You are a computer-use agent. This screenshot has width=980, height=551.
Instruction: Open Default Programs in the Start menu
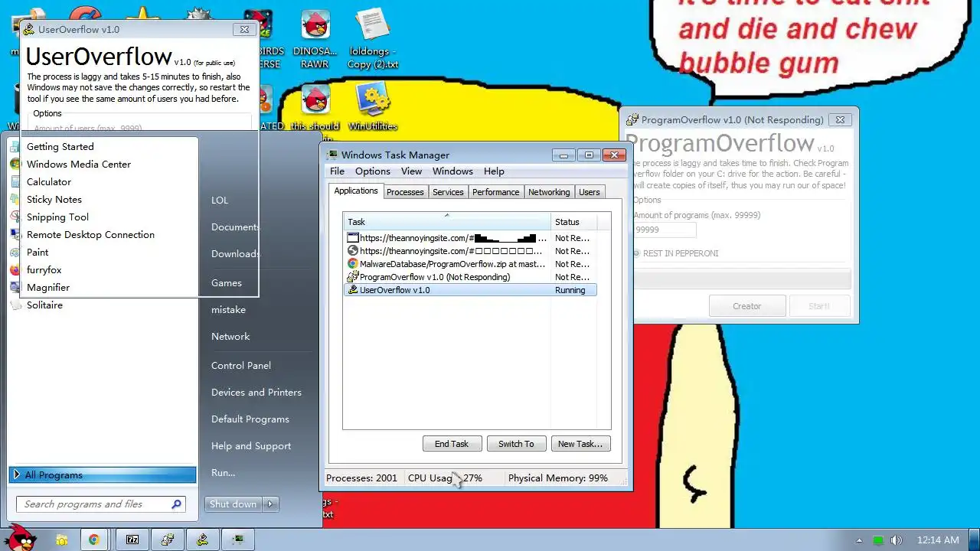(x=250, y=419)
